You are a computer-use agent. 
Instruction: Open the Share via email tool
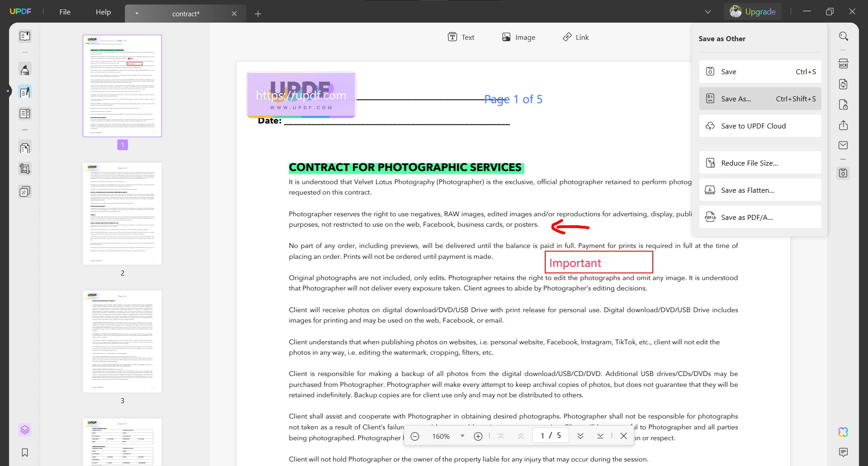tap(844, 145)
